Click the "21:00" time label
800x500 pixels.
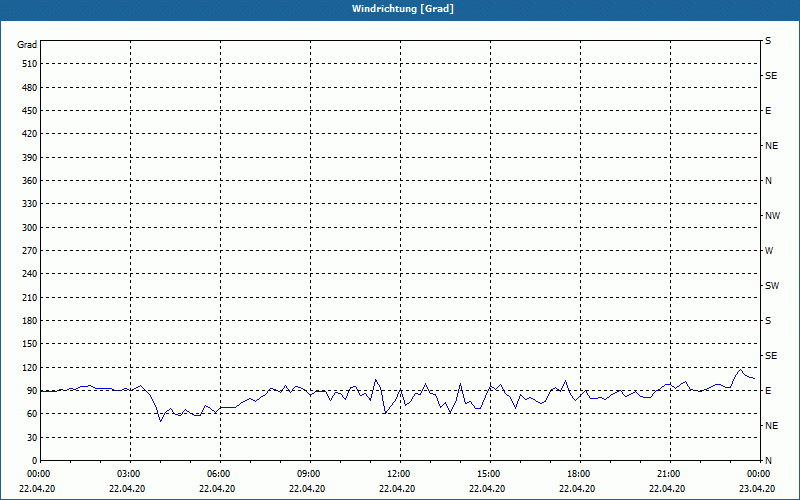(670, 474)
